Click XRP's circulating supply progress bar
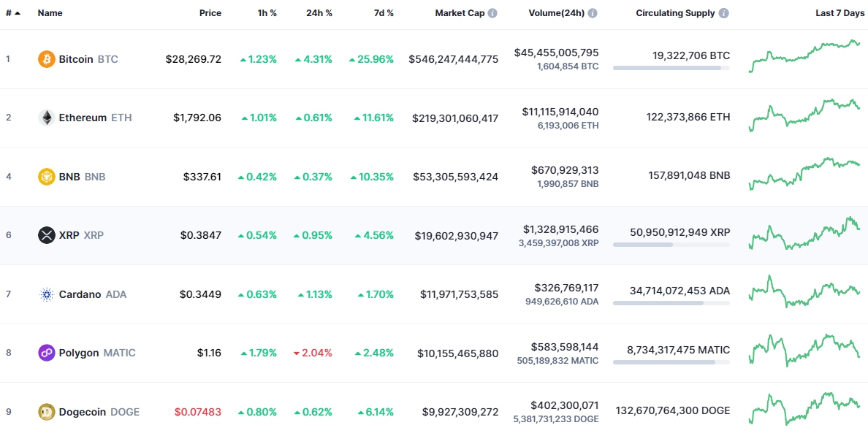Image resolution: width=868 pixels, height=436 pixels. (x=671, y=245)
